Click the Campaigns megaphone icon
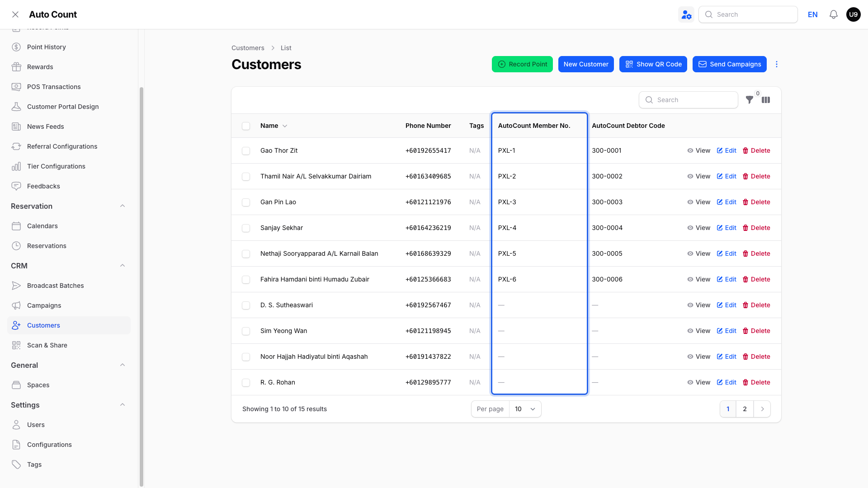This screenshot has height=488, width=868. point(16,305)
